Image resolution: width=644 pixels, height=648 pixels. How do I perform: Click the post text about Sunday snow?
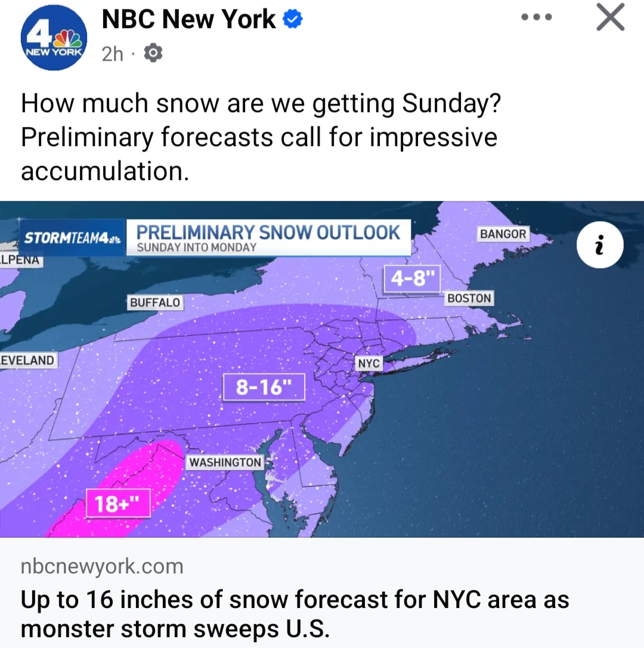click(x=260, y=137)
